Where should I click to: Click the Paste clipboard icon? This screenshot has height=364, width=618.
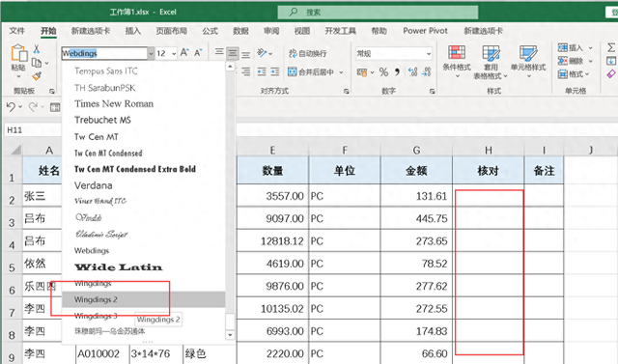[x=18, y=53]
